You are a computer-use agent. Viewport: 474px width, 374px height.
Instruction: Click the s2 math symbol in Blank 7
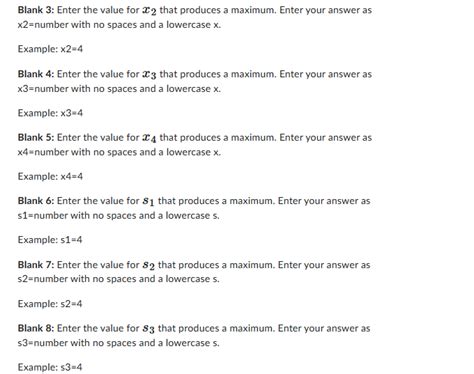pos(148,266)
